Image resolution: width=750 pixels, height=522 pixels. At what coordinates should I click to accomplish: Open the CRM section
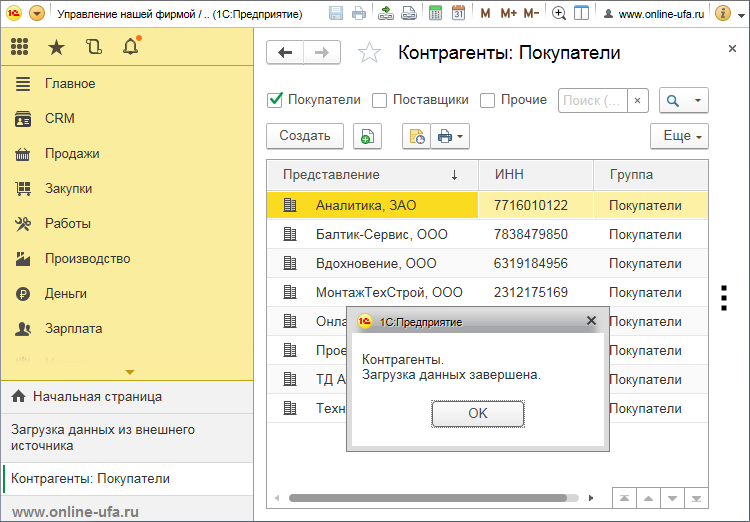pyautogui.click(x=127, y=119)
